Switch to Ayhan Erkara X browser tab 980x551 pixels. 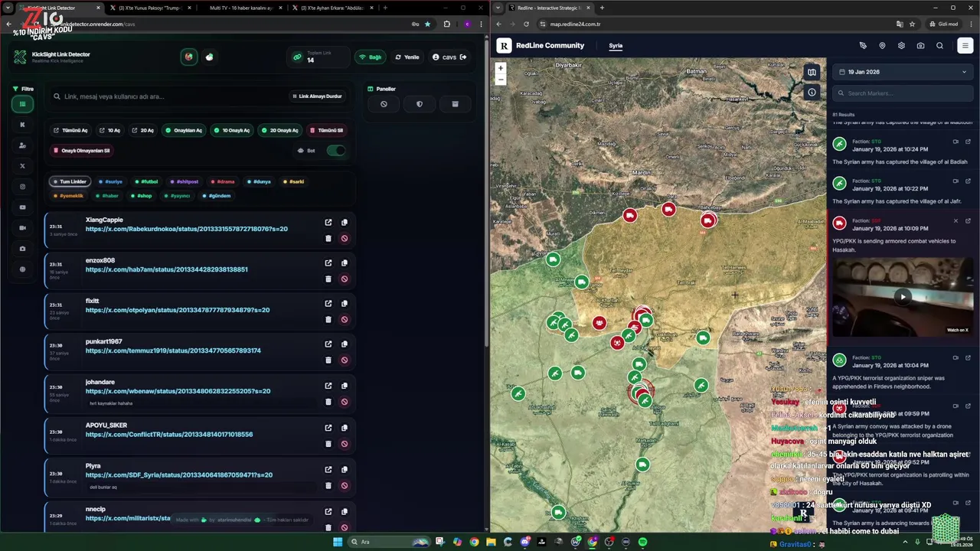[x=331, y=8]
